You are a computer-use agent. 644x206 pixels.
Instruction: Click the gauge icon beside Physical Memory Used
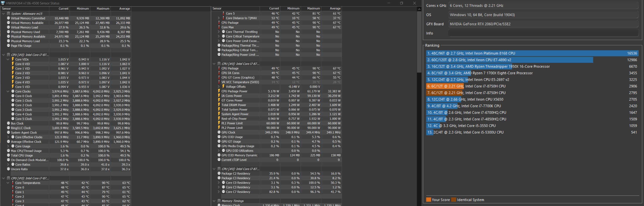point(9,32)
